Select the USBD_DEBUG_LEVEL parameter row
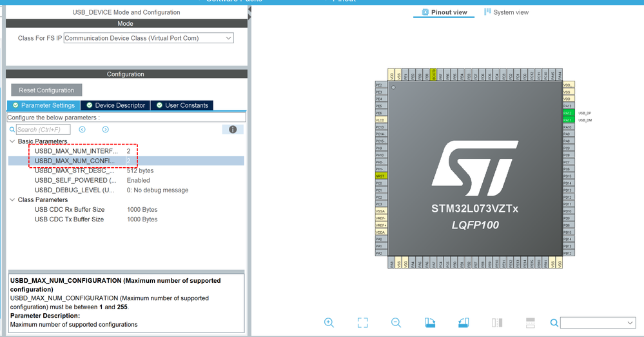 pyautogui.click(x=126, y=190)
